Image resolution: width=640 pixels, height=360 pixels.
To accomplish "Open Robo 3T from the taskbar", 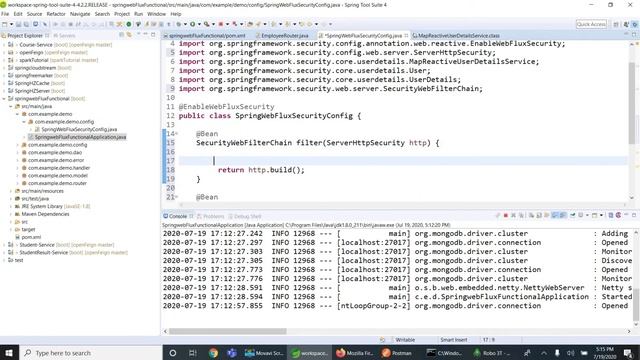I will [x=491, y=353].
